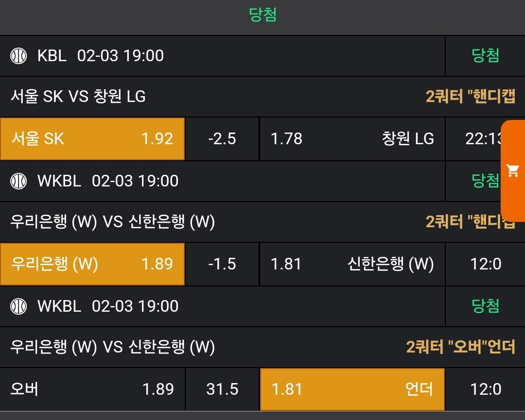Click 당첨 status in KBL row
The width and height of the screenshot is (525, 420).
pyautogui.click(x=485, y=56)
